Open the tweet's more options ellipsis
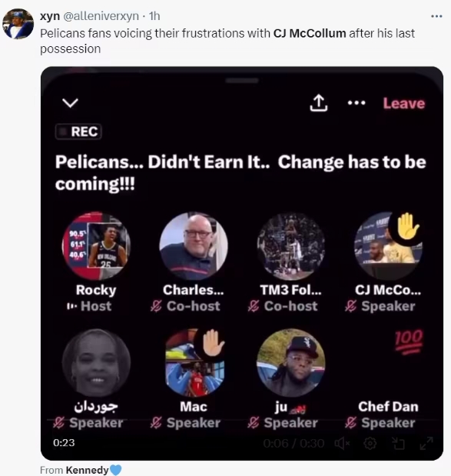Viewport: 451px width, 476px height. click(x=436, y=16)
